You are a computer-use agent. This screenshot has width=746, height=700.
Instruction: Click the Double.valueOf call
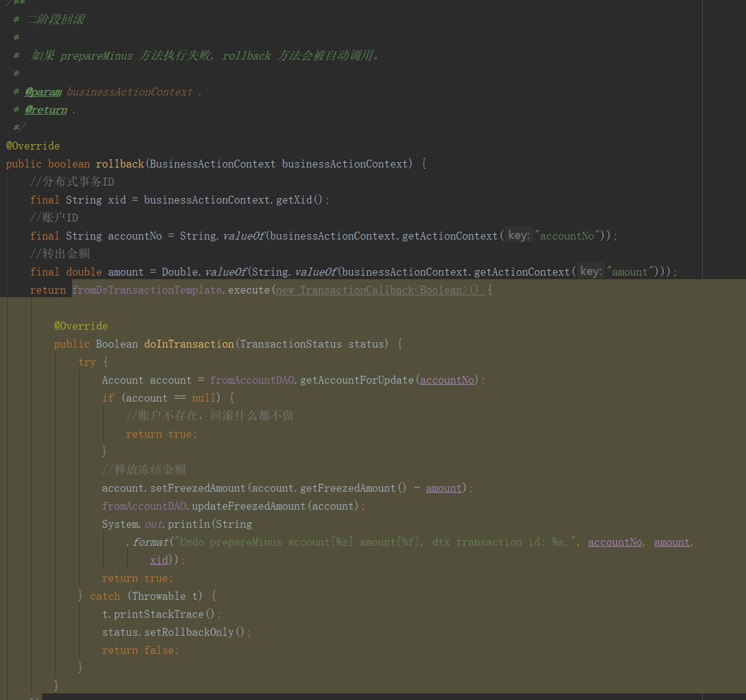[x=204, y=272]
